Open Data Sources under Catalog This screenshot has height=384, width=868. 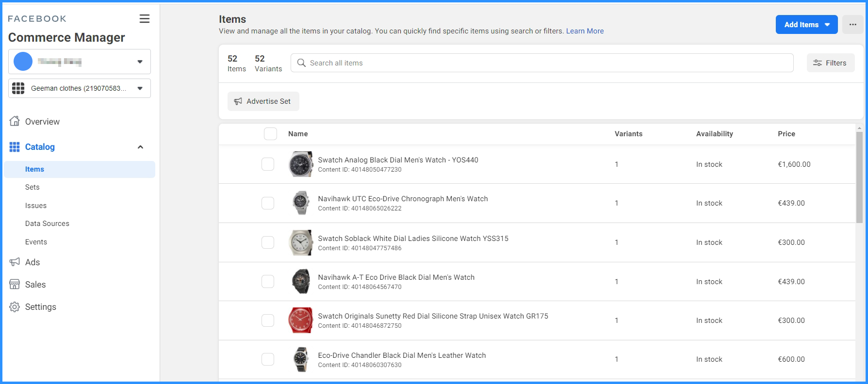[x=47, y=224]
